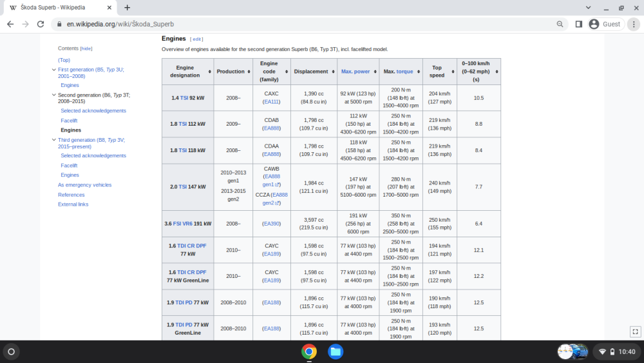Reload the Wikipedia page
This screenshot has height=363, width=644.
pos(40,25)
